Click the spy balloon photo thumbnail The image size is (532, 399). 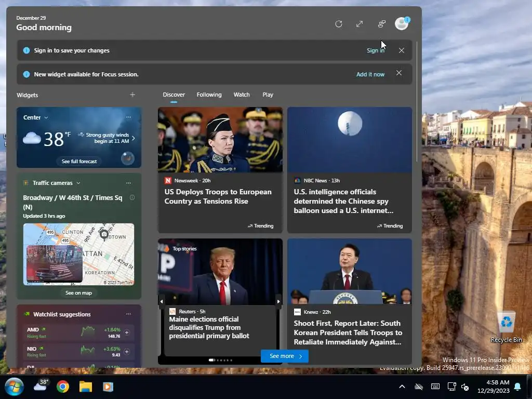coord(350,140)
